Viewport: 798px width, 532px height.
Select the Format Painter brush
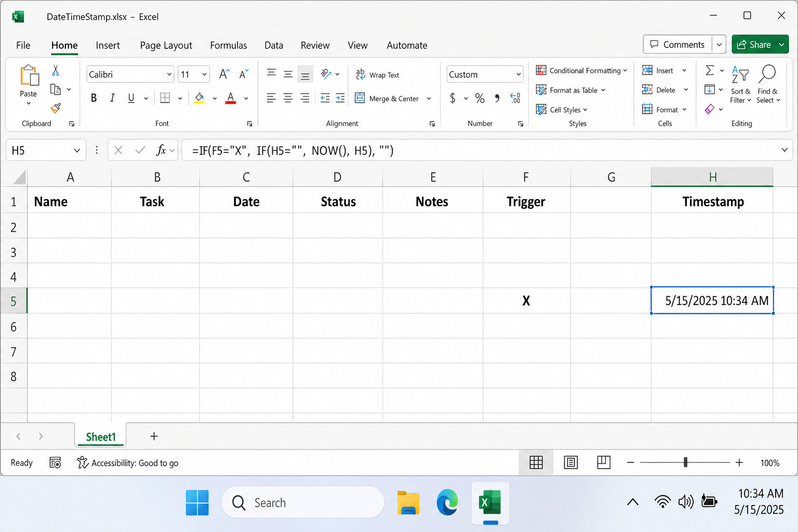click(56, 108)
